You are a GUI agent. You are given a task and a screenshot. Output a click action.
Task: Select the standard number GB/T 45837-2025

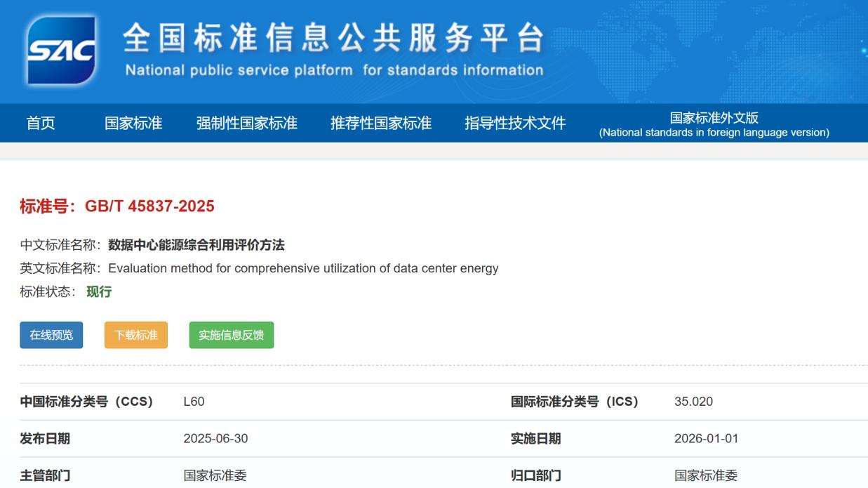coord(149,206)
